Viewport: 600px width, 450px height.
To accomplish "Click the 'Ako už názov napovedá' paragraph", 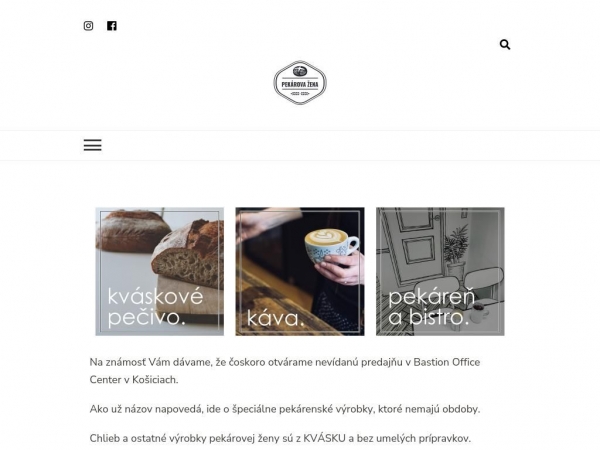I will (x=285, y=409).
